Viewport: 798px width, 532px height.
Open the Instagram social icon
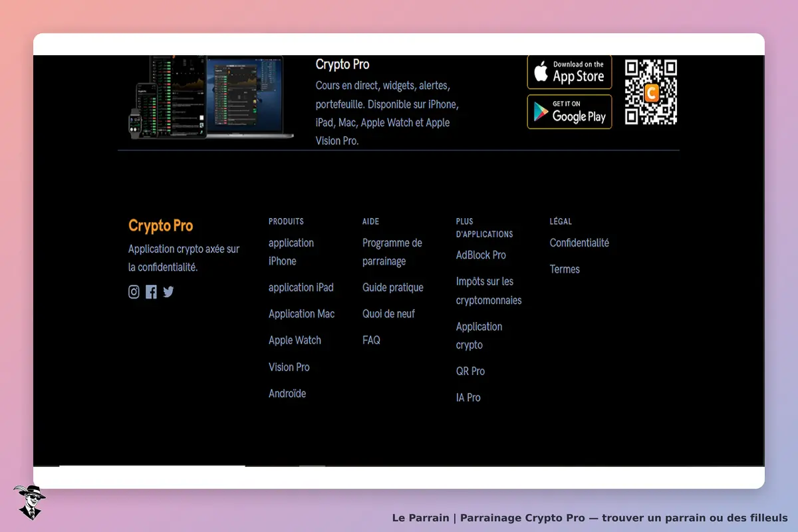134,292
